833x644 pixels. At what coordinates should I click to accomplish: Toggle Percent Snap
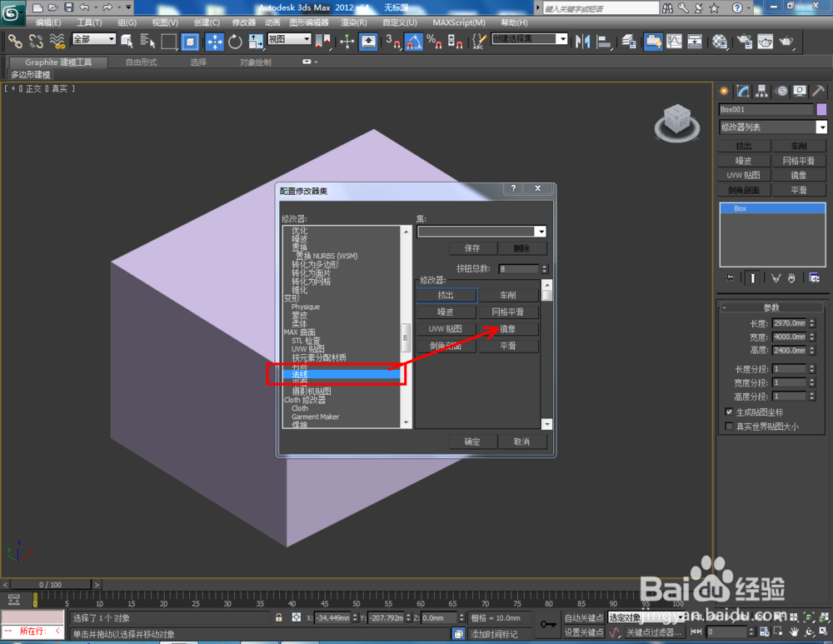[x=434, y=42]
